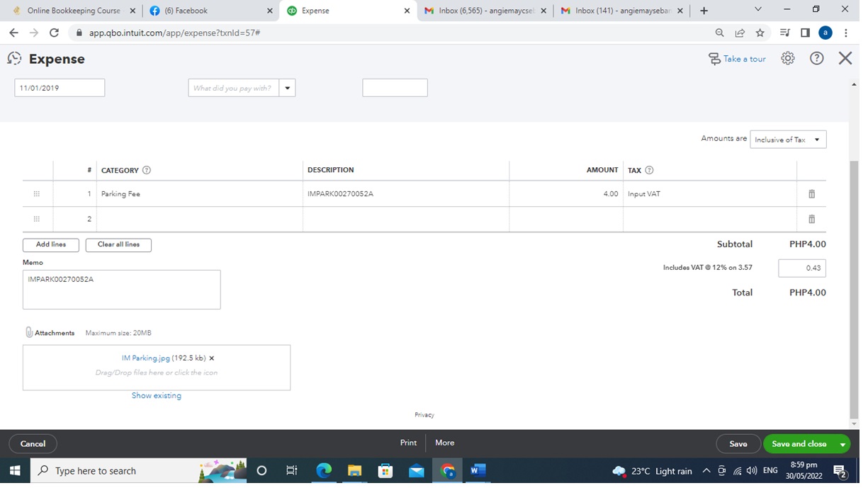Select the Parking Fee category cell

click(200, 194)
